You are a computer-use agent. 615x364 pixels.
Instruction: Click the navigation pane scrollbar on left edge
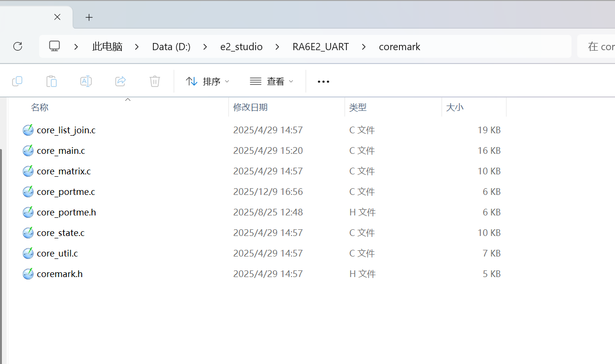pyautogui.click(x=1, y=256)
